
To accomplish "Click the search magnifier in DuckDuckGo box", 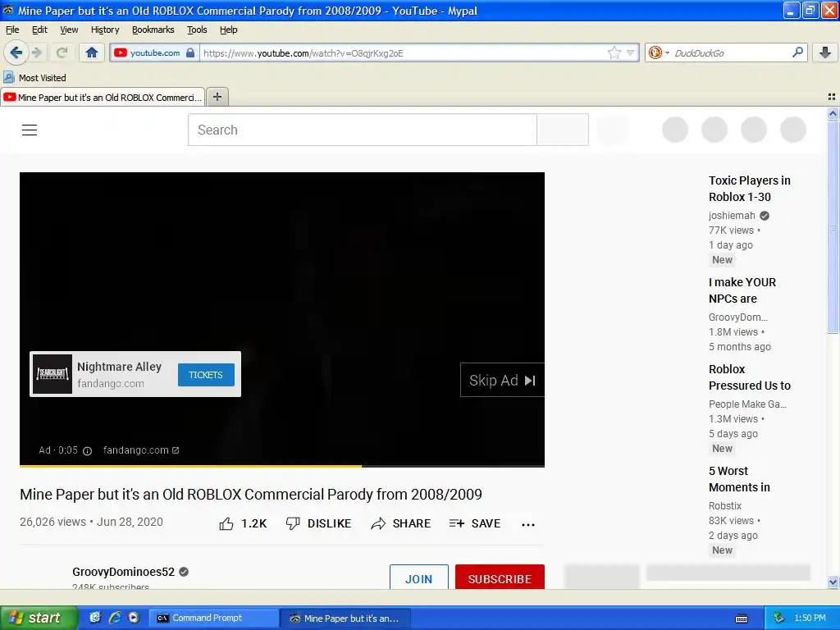I will point(797,52).
